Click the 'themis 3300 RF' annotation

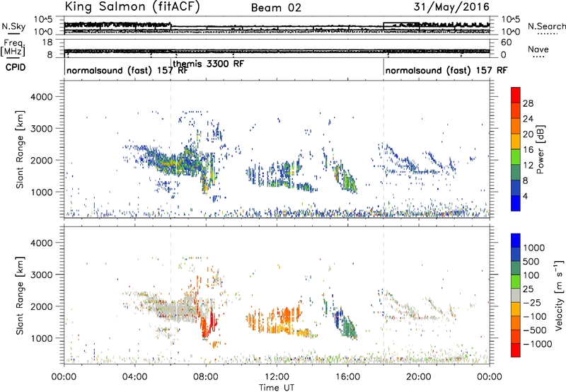coord(209,64)
